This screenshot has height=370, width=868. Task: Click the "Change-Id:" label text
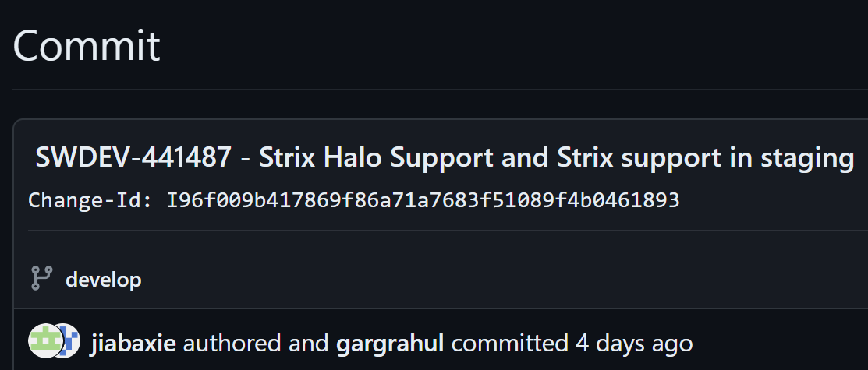[90, 199]
